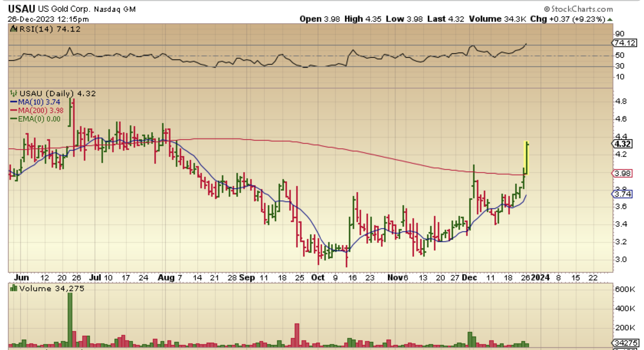This screenshot has width=644, height=350.
Task: Click the 4.32 last price tag
Action: [x=623, y=144]
